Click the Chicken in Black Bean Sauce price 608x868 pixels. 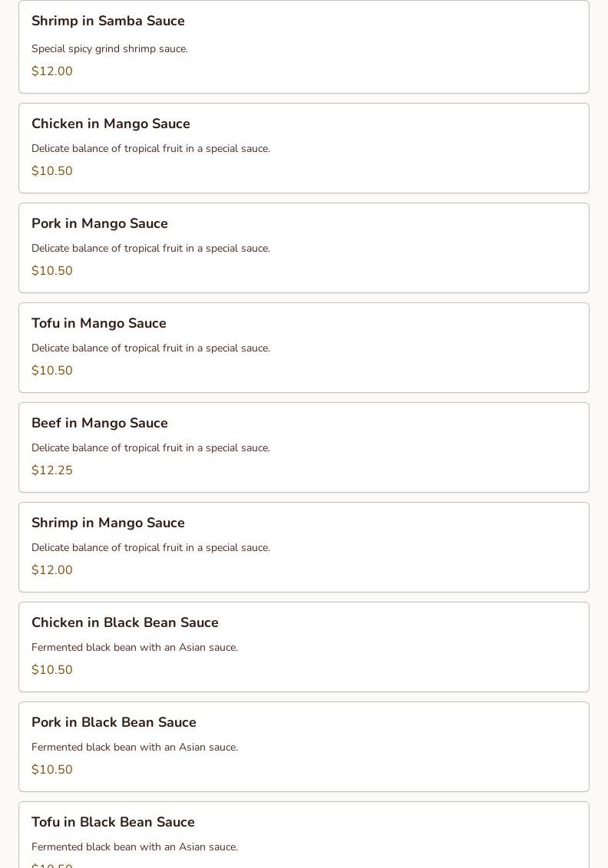pyautogui.click(x=52, y=670)
